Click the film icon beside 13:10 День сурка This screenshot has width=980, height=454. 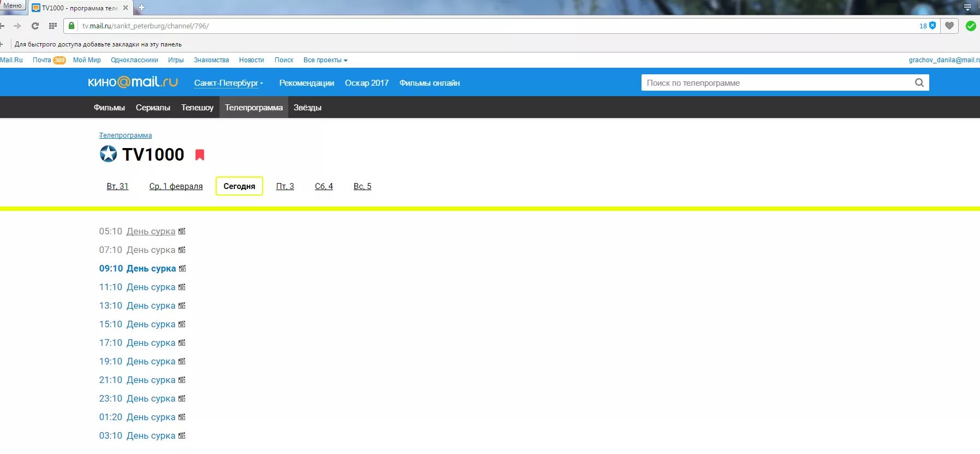tap(182, 305)
